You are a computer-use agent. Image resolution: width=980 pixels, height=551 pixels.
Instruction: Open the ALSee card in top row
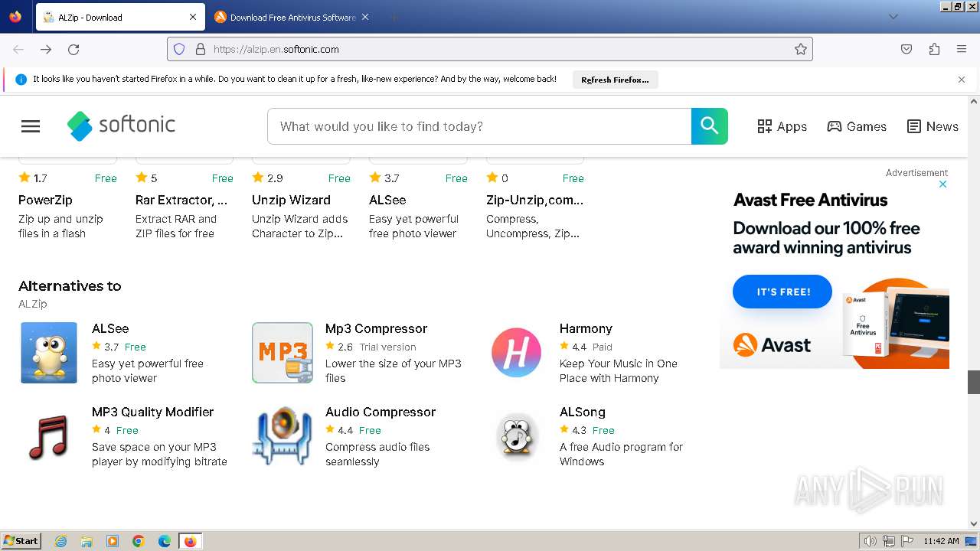[x=387, y=200]
